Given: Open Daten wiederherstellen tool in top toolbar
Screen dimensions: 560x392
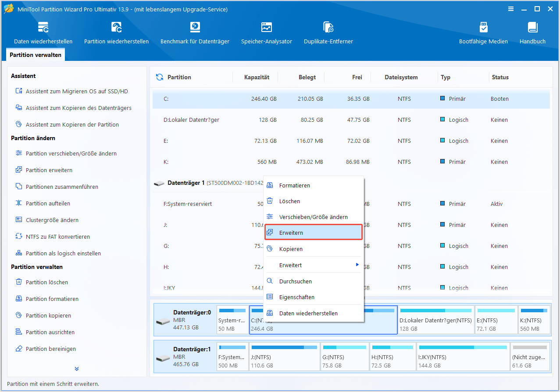Looking at the screenshot, I should pyautogui.click(x=43, y=33).
